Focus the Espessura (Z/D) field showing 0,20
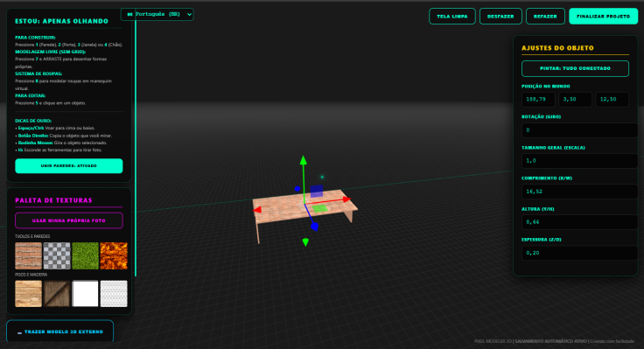Image resolution: width=644 pixels, height=349 pixels. [x=579, y=253]
